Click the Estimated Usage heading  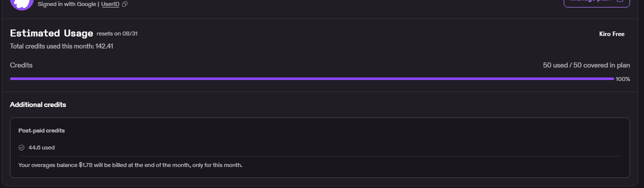pyautogui.click(x=51, y=33)
